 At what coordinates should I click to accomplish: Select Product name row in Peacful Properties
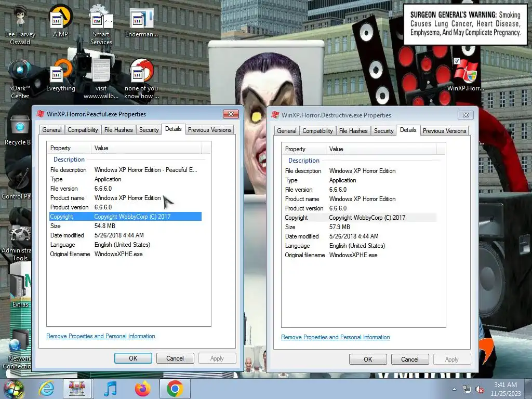[126, 198]
